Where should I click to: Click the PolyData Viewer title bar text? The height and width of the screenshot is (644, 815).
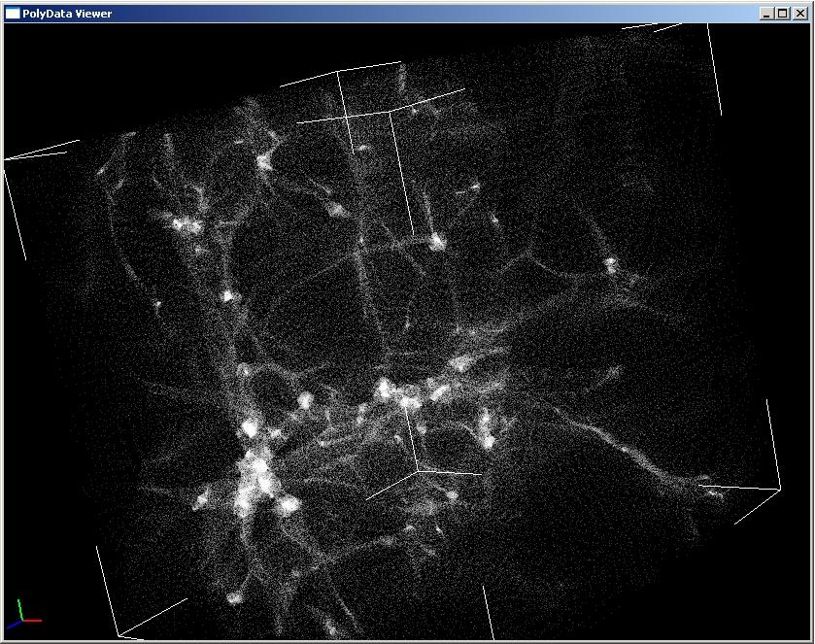(66, 14)
